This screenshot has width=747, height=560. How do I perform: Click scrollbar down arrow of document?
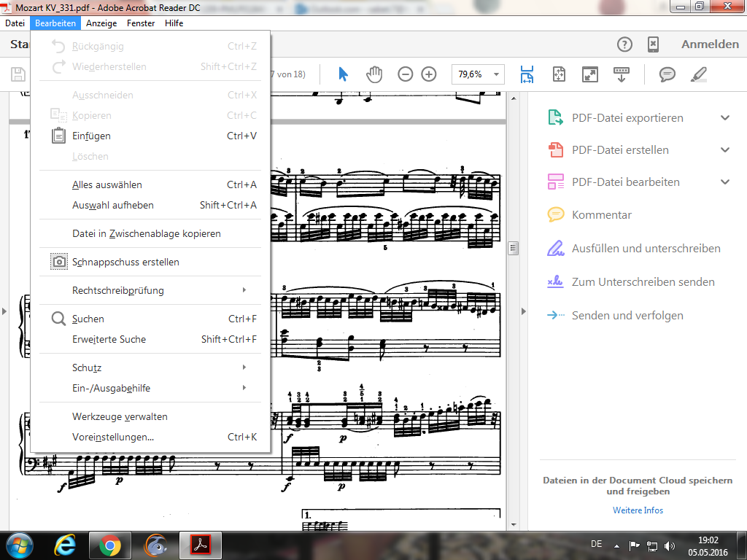click(x=513, y=525)
